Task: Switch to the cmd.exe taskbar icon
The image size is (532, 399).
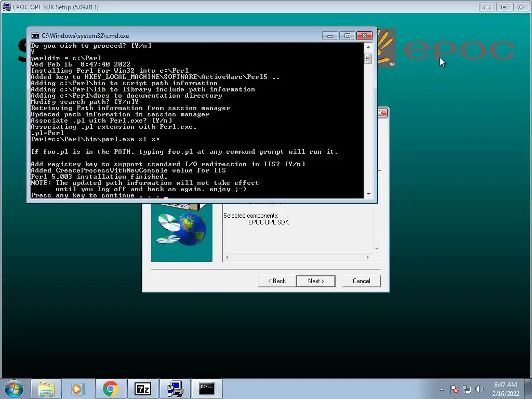Action: [207, 389]
